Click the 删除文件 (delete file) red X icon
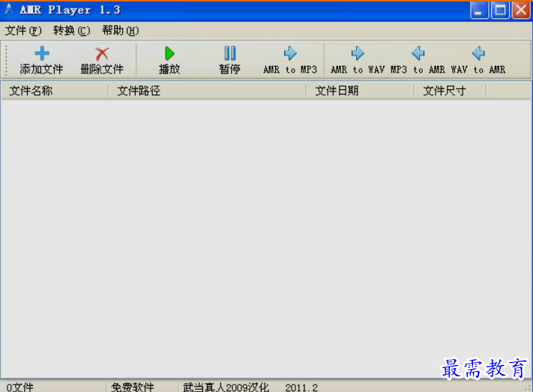 coord(102,54)
